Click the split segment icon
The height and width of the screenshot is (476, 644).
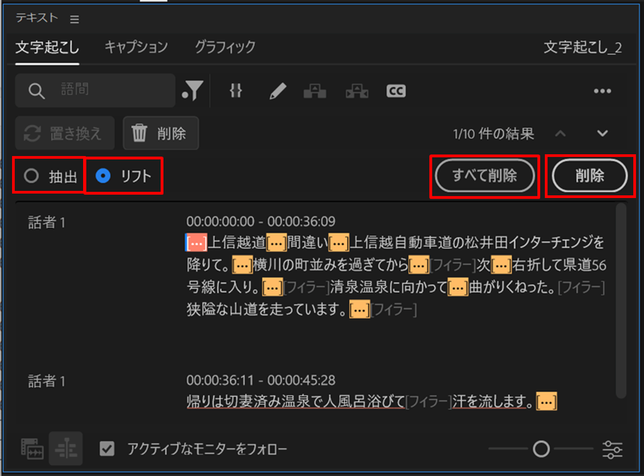(x=357, y=91)
